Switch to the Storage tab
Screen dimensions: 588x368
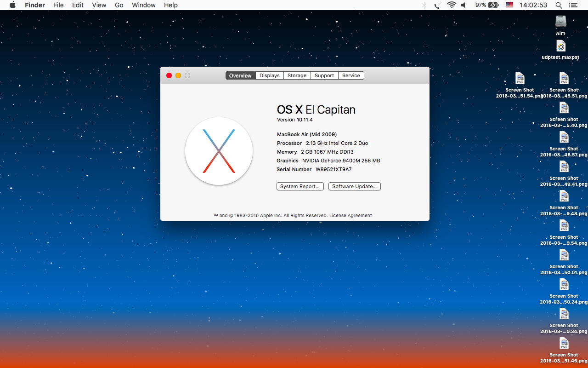tap(297, 75)
